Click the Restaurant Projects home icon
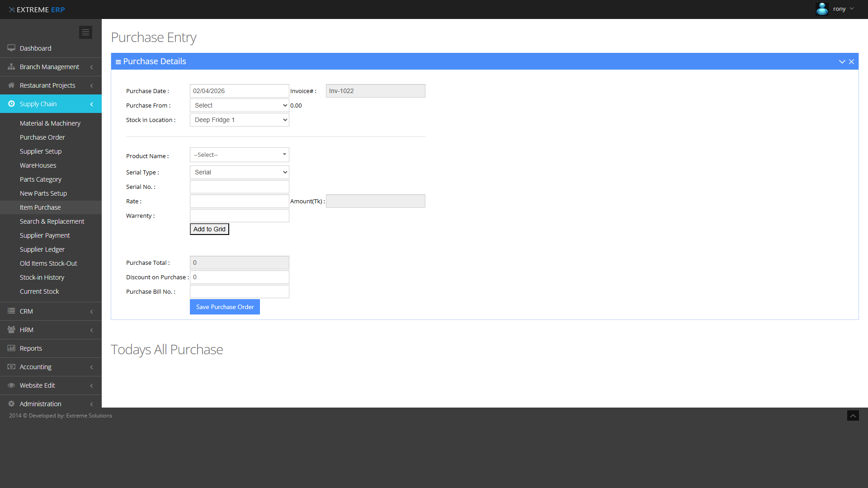 pos(11,85)
